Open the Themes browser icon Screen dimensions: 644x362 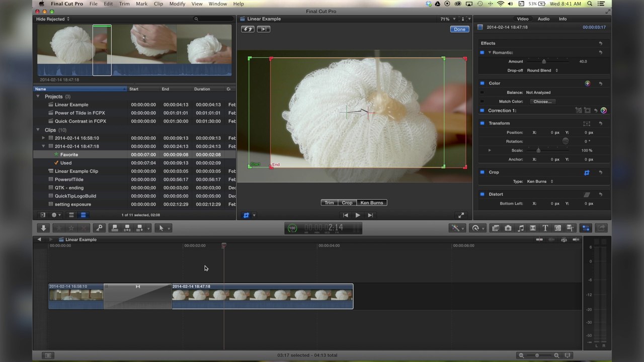570,228
